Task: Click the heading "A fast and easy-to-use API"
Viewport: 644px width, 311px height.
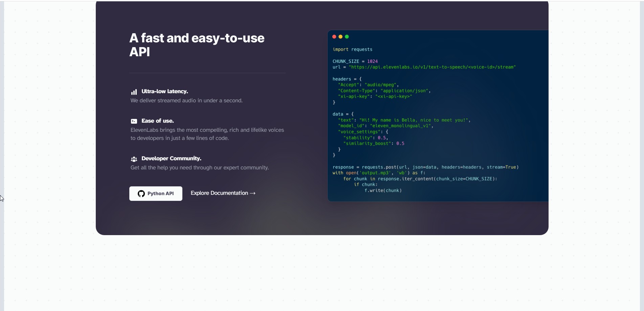Action: [197, 45]
